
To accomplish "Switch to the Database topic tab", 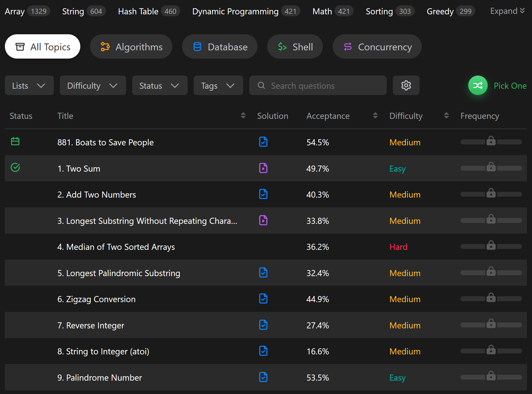I will click(220, 47).
